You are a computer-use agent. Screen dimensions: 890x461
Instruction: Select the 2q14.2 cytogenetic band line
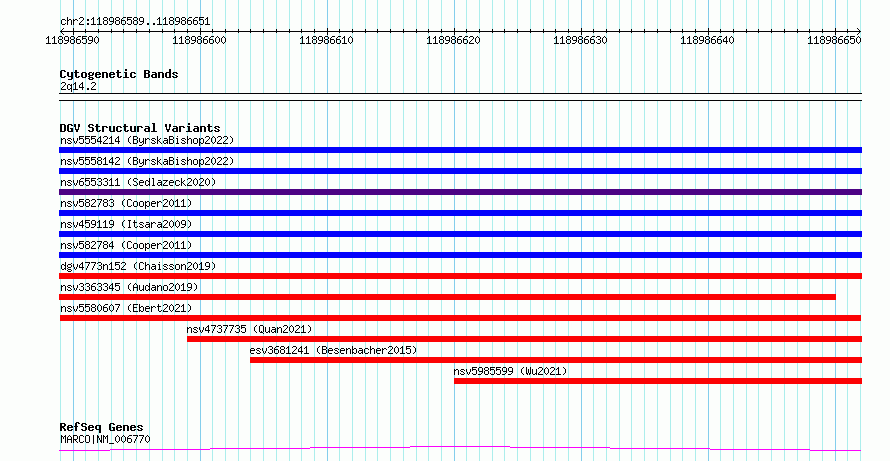point(460,97)
